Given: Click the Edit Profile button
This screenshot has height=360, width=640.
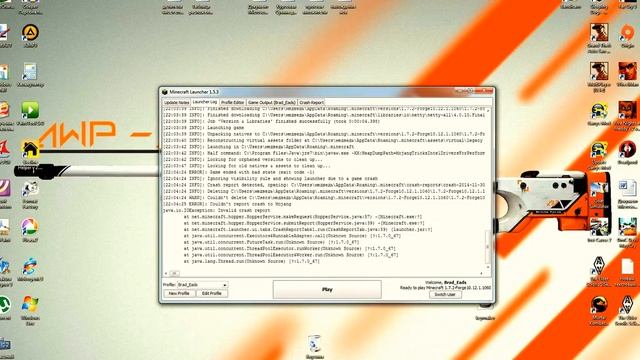Looking at the screenshot, I should point(212,293).
